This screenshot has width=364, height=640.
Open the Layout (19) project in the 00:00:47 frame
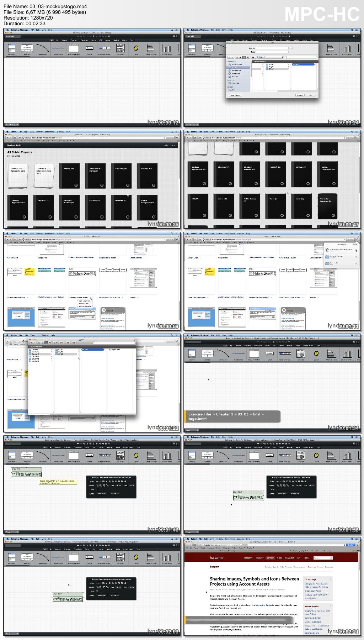coord(223,206)
